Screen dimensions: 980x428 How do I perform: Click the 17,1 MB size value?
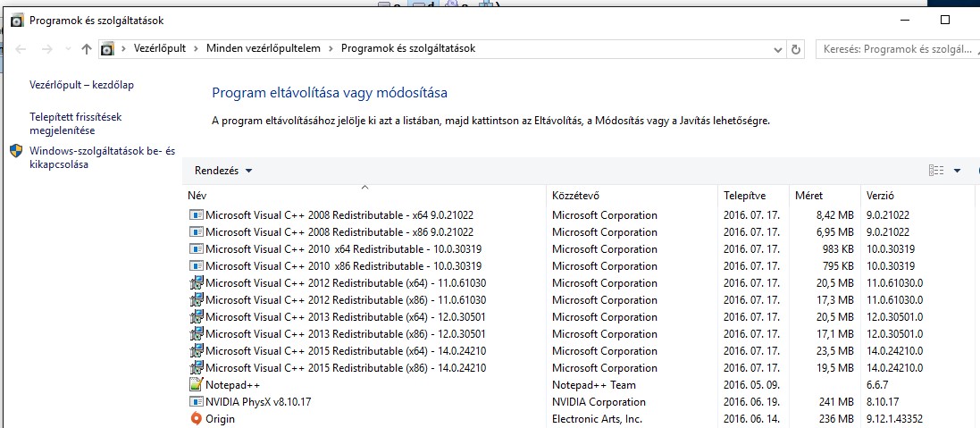click(x=835, y=333)
